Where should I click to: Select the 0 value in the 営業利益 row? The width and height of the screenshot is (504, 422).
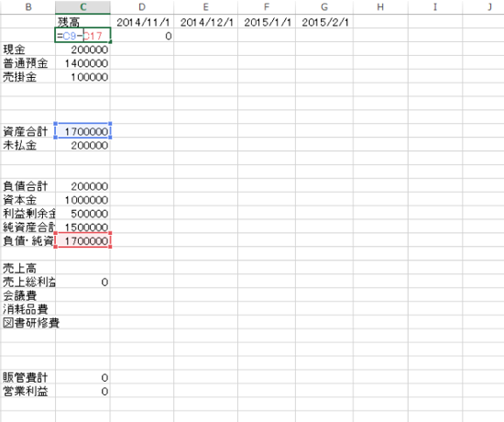click(x=82, y=391)
